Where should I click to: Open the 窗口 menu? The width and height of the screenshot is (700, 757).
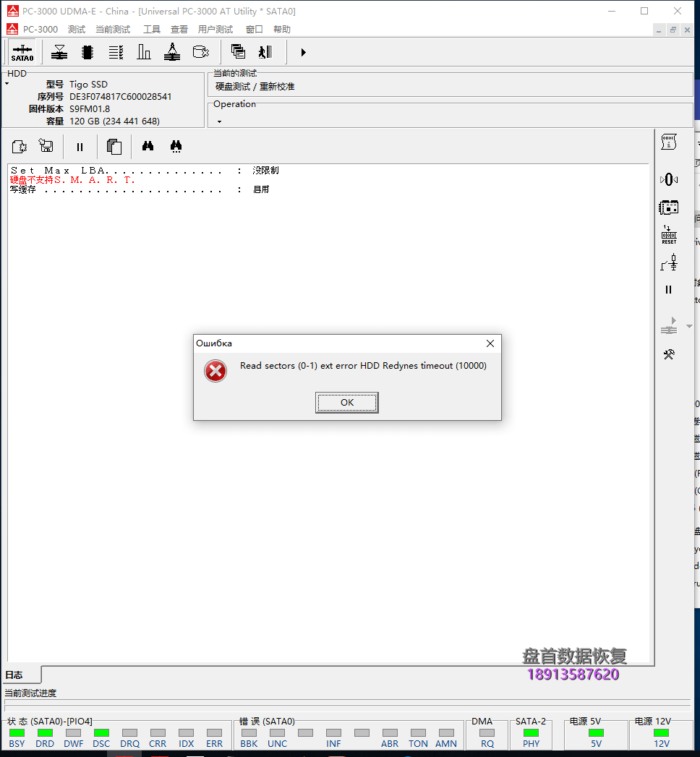click(254, 30)
